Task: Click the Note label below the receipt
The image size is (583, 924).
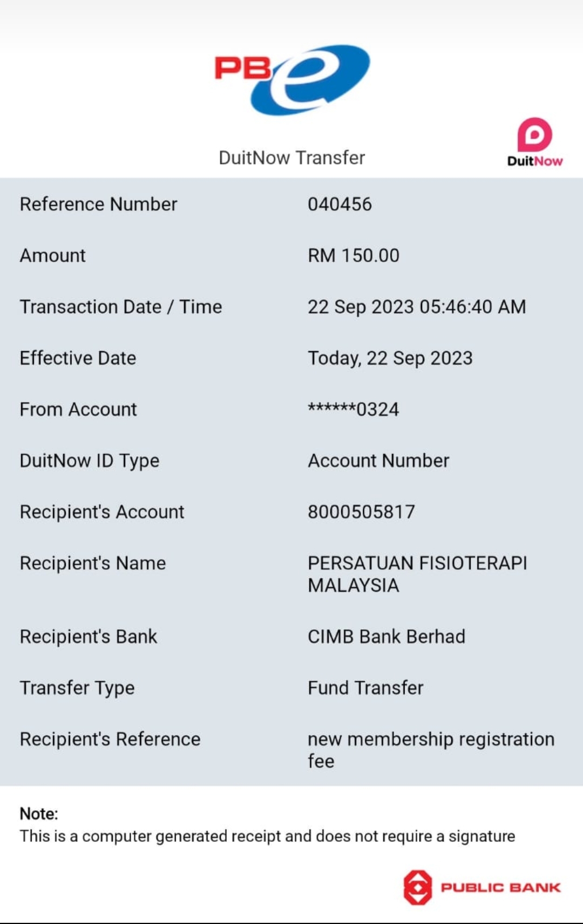Action: (39, 813)
